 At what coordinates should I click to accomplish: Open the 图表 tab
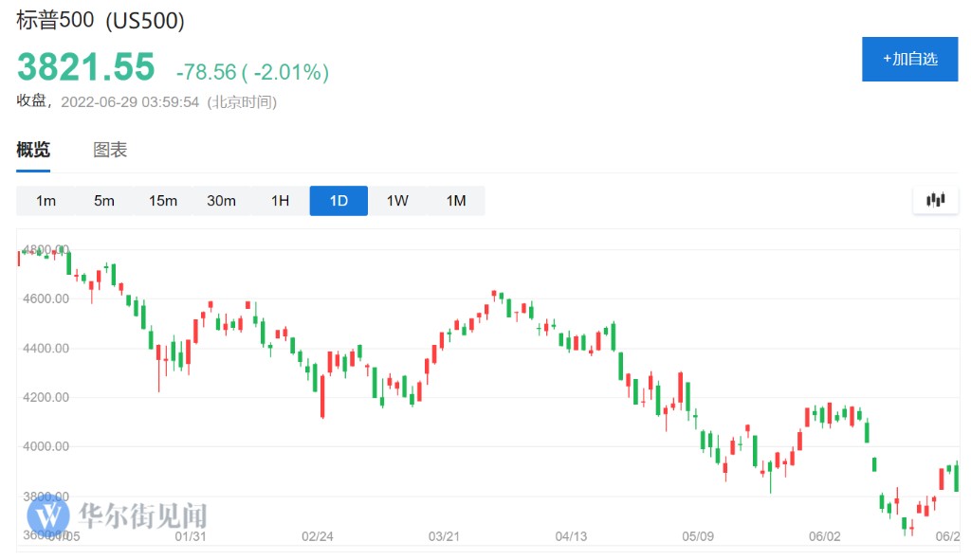pos(110,150)
